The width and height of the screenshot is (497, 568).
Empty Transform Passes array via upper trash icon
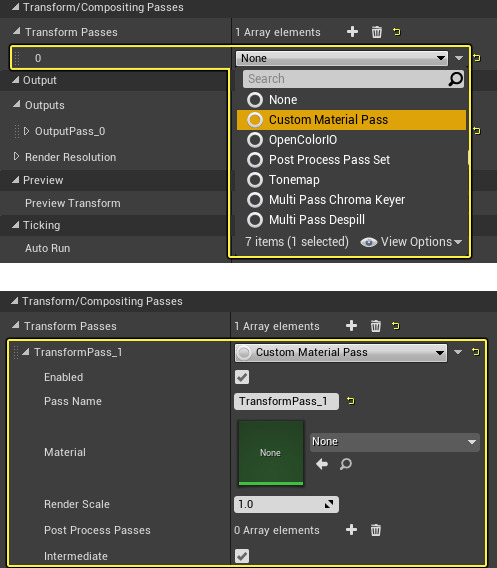pos(376,32)
